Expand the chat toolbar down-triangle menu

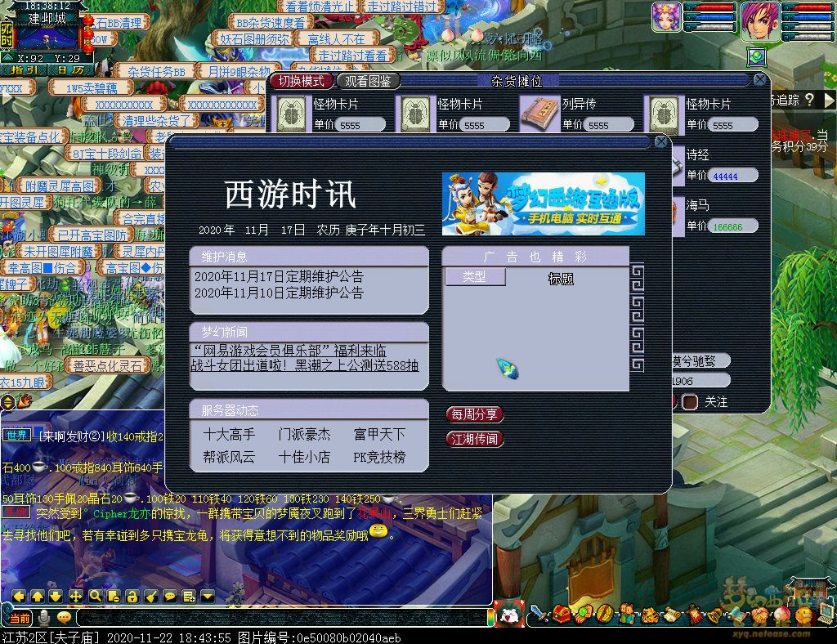point(207,596)
